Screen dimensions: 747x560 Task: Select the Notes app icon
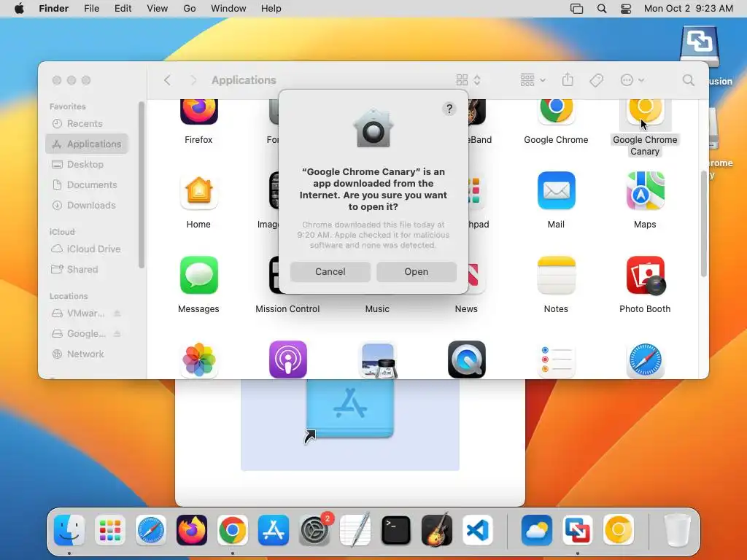556,275
